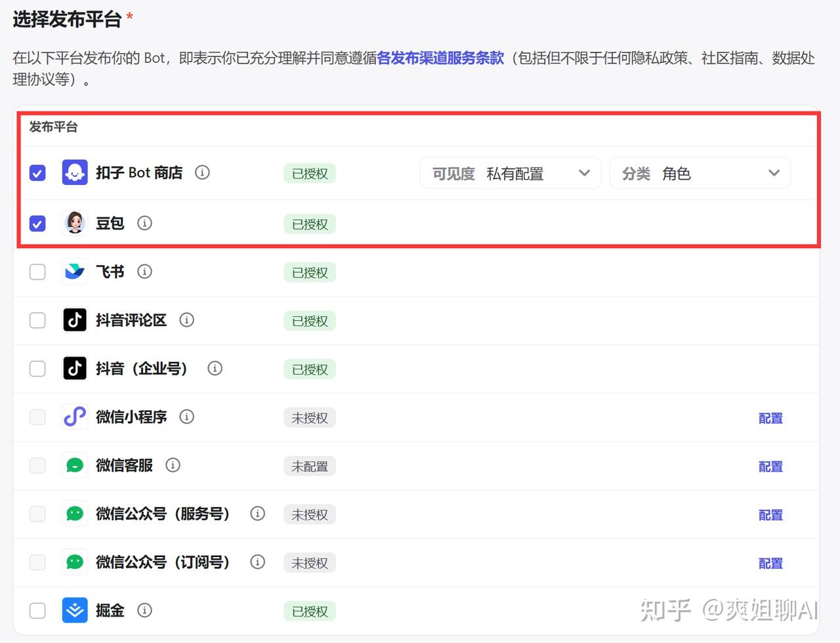This screenshot has height=643, width=840.
Task: Click the 未授权 badge in 微信公众号（服务号）row
Action: coord(310,515)
